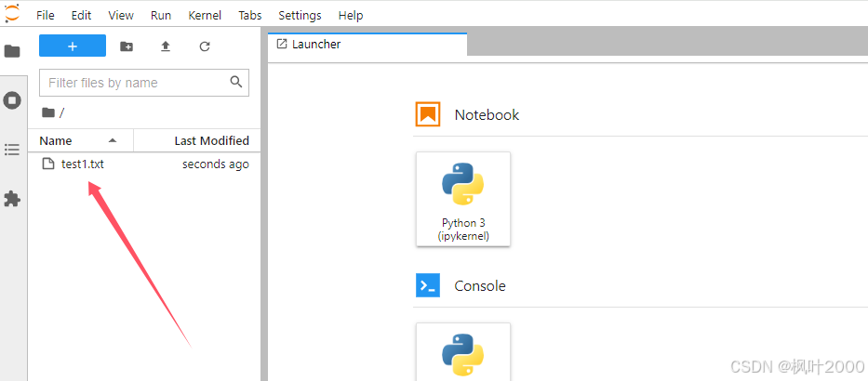Create a new folder with folder-plus icon
Screen dimensions: 868x381
[x=127, y=46]
